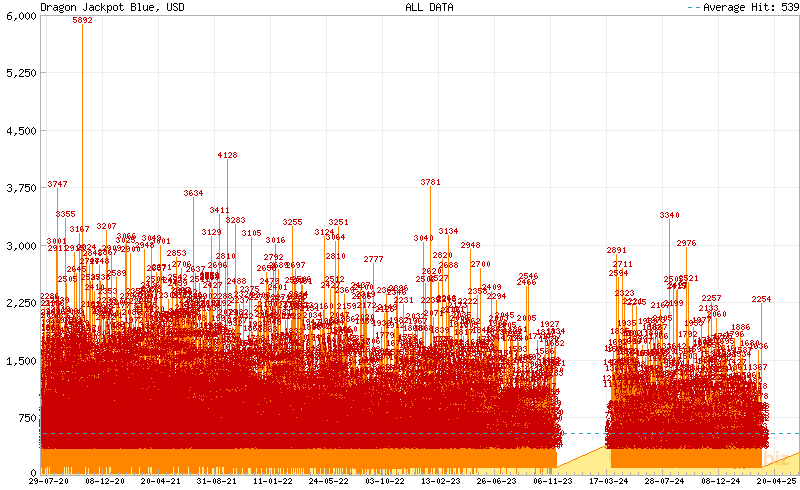Click the 3747 data point label
The image size is (800, 490).
pos(57,184)
